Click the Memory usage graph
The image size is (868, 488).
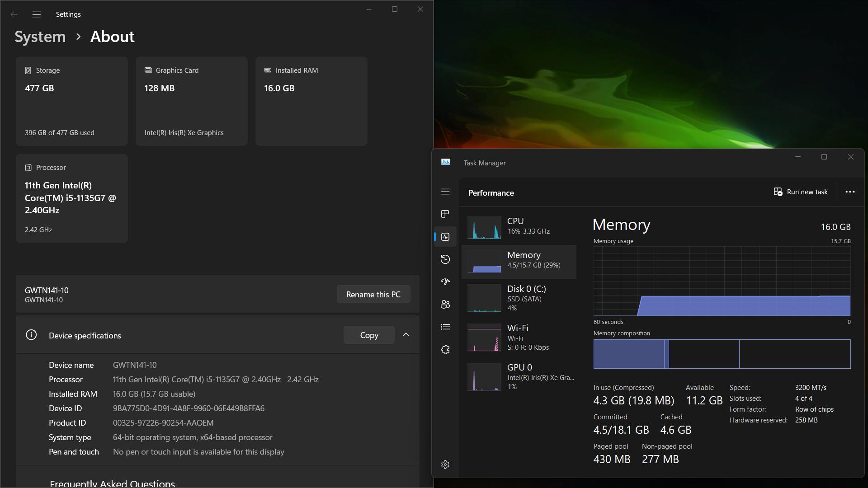[722, 281]
